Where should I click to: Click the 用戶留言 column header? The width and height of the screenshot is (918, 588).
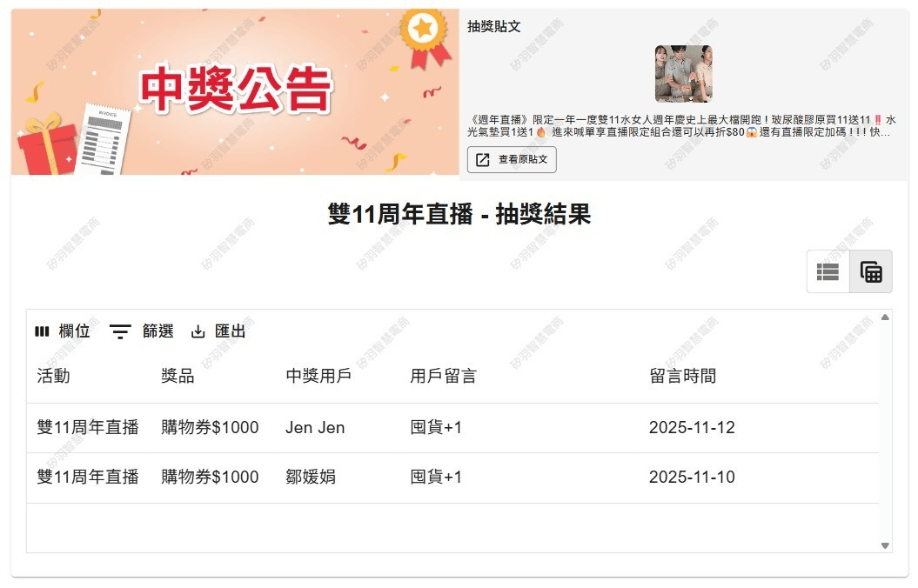click(443, 376)
